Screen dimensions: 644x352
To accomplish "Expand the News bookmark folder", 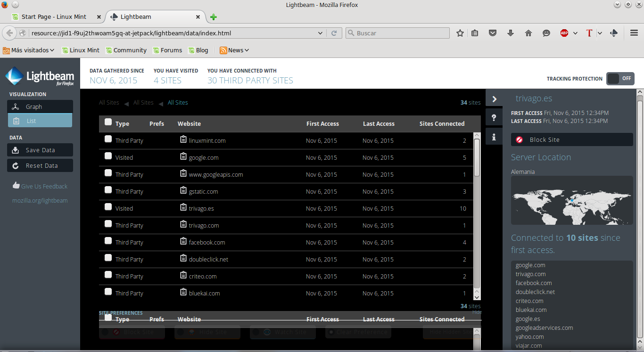I will (x=234, y=50).
